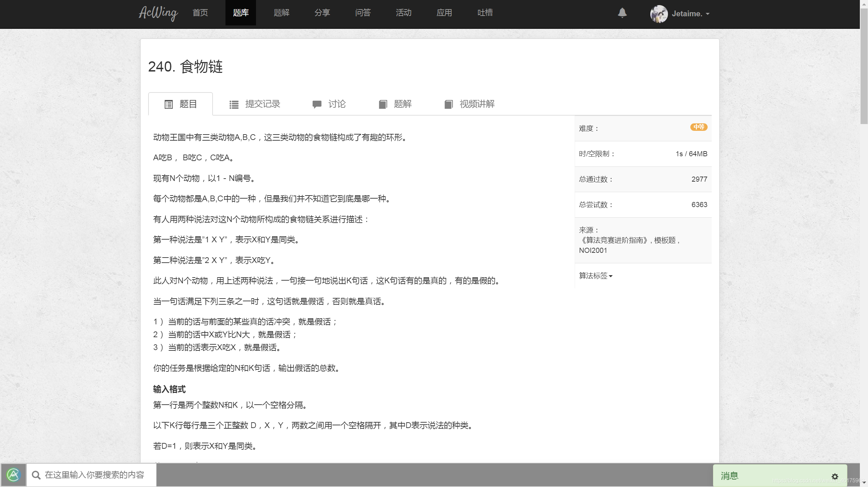Screen dimensions: 868x487
Task: Click the magnifier search icon
Action: (36, 475)
